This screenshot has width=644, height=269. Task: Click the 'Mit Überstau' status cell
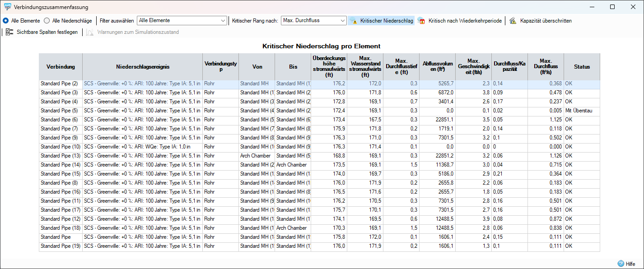coord(582,111)
